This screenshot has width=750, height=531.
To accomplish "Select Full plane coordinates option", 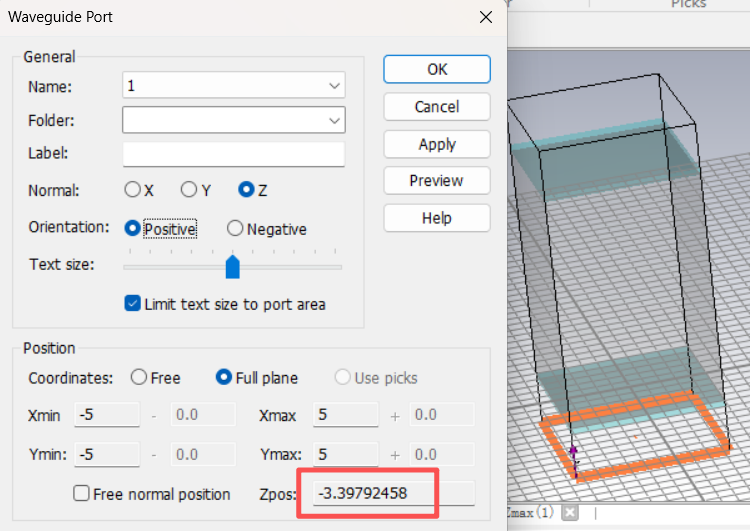I will 224,377.
